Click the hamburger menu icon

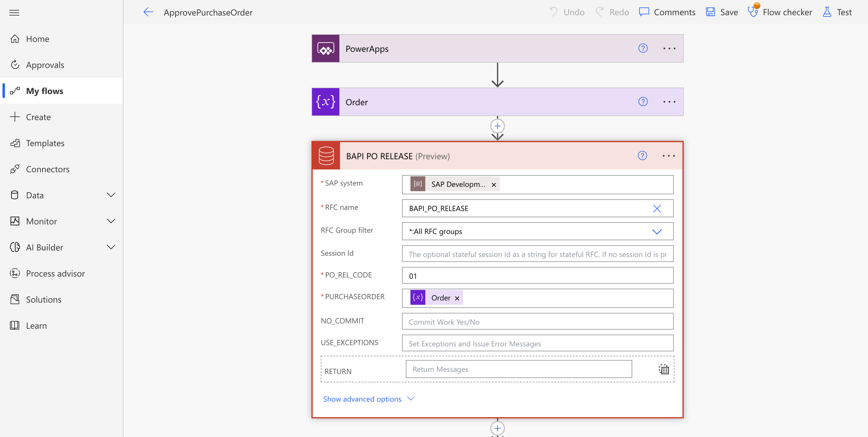[x=14, y=12]
